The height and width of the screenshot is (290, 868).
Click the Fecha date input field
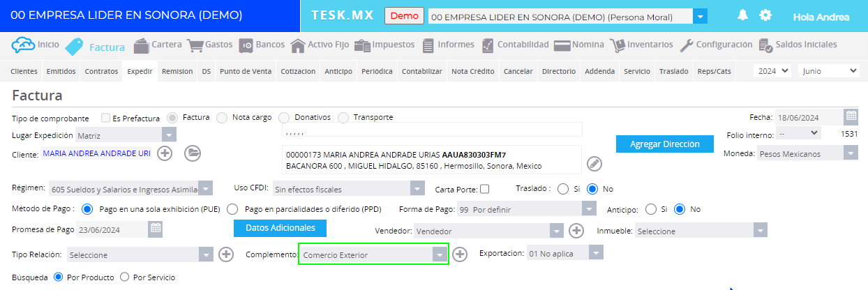tap(809, 116)
